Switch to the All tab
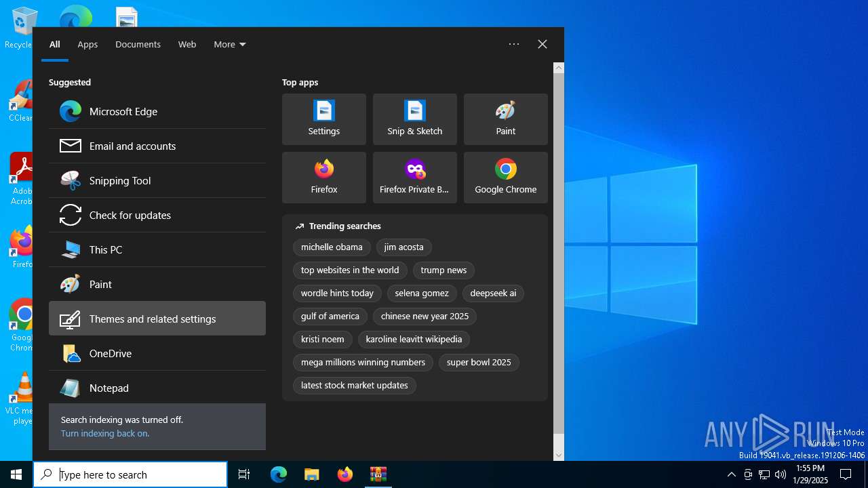The width and height of the screenshot is (868, 488). 55,44
